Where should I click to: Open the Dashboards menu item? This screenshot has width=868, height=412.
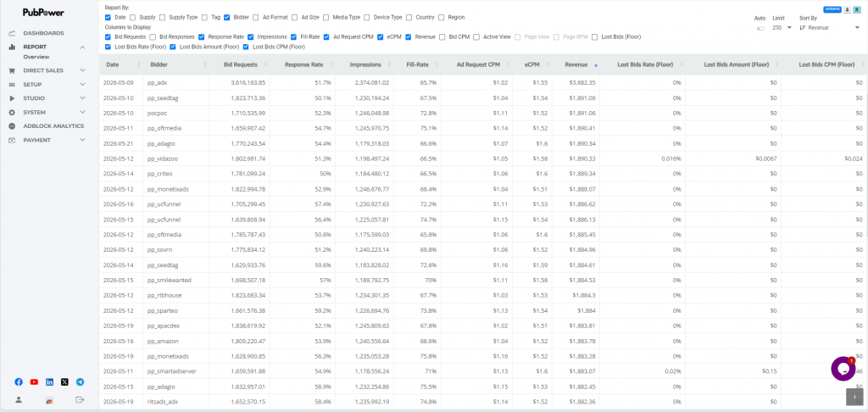(x=43, y=33)
